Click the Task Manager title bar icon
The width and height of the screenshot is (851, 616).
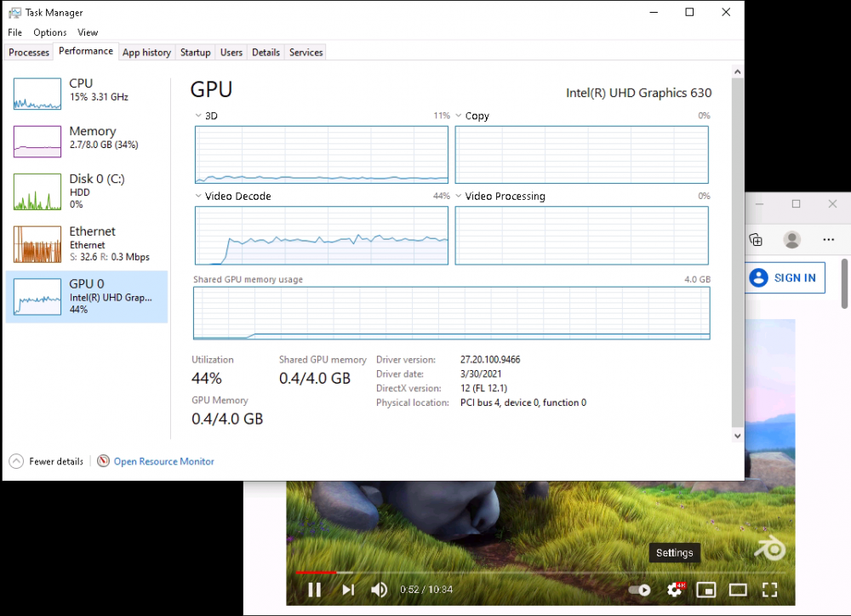tap(14, 13)
